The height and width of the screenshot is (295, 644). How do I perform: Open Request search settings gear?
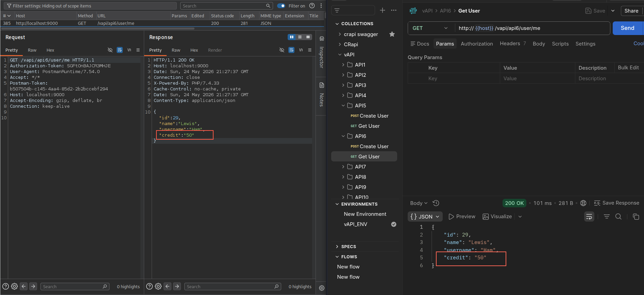tap(14, 287)
